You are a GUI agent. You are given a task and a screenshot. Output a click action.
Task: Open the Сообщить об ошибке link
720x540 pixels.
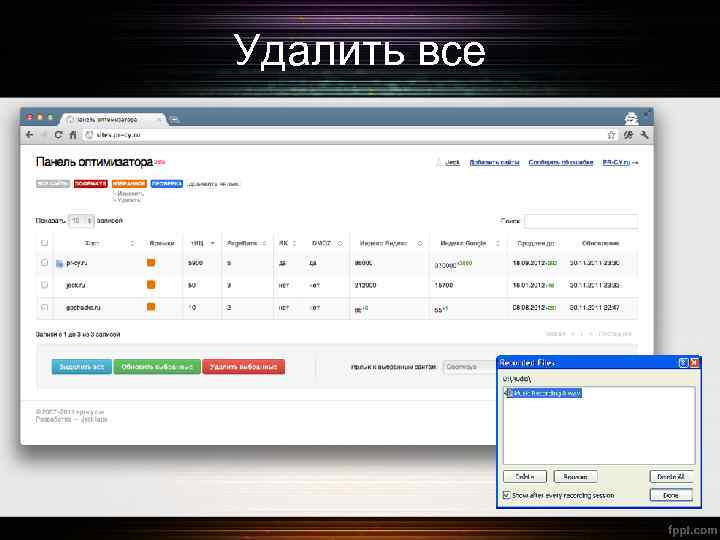pos(561,163)
